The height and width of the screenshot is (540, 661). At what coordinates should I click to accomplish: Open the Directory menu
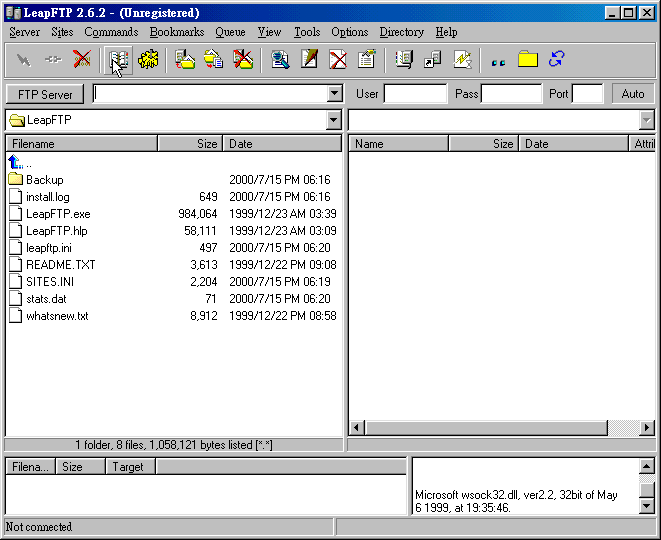402,32
